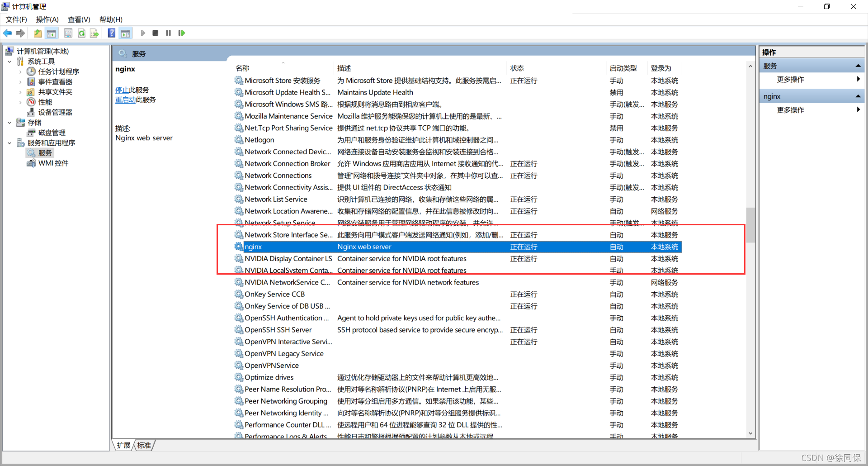Expand the 任务计划程序 tree node
The height and width of the screenshot is (466, 868).
20,71
